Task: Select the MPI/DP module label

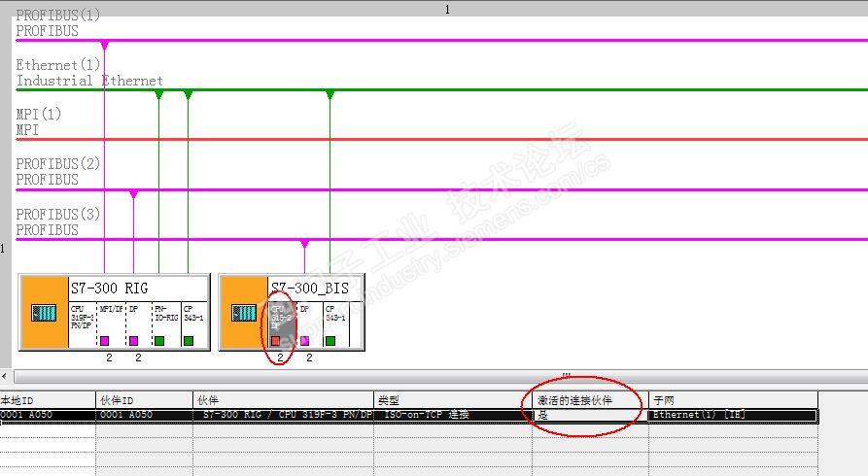Action: [111, 309]
